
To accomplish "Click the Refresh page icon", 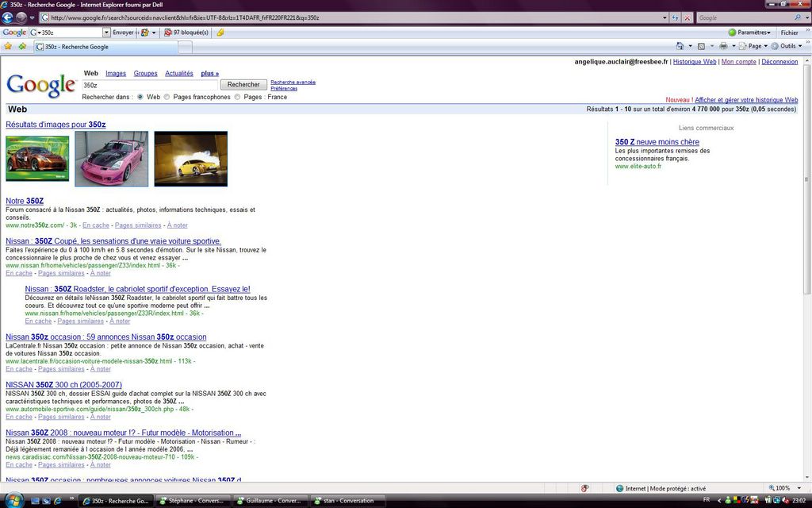I will (675, 17).
